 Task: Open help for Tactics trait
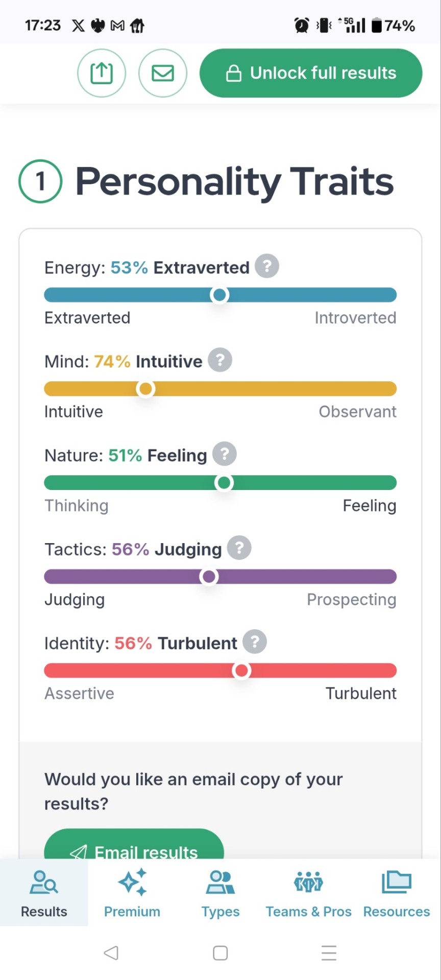pos(239,548)
